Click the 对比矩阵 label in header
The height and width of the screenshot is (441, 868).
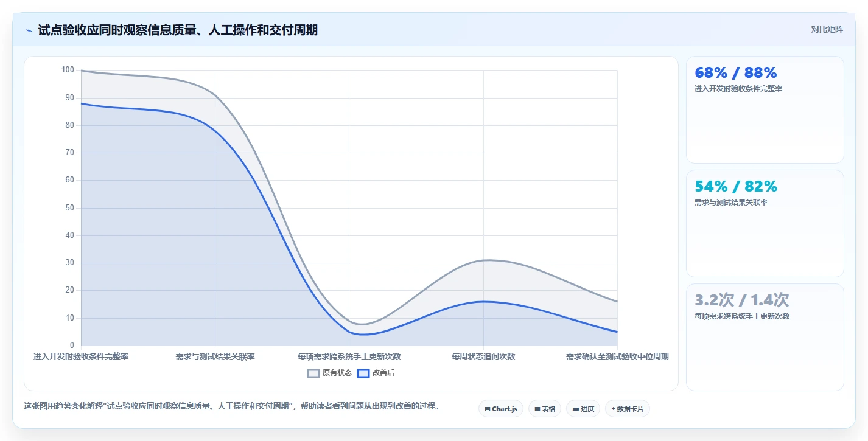point(827,29)
